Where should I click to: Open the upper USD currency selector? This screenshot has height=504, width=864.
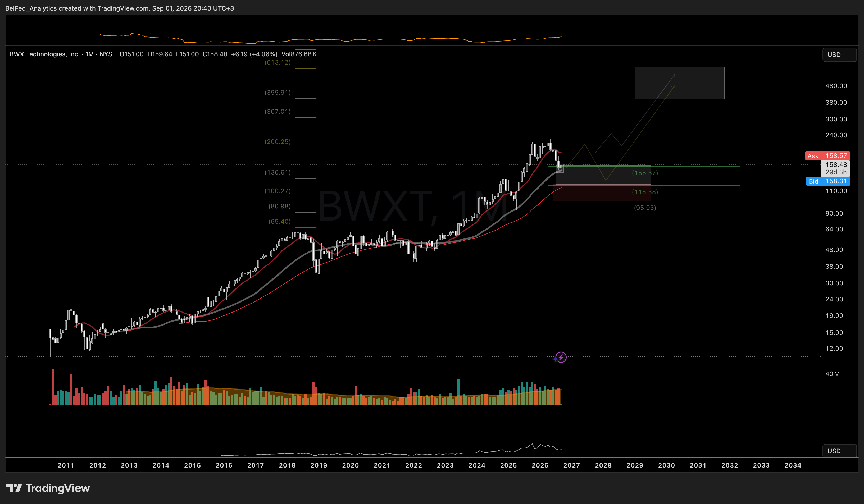click(x=839, y=54)
